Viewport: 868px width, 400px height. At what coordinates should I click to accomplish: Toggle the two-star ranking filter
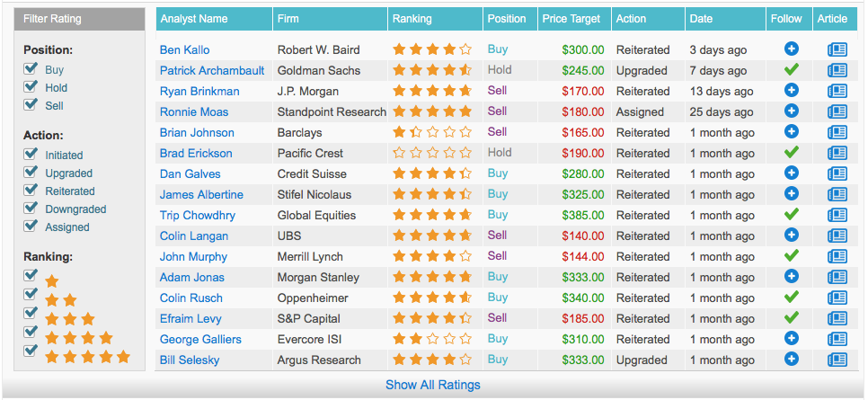click(31, 294)
